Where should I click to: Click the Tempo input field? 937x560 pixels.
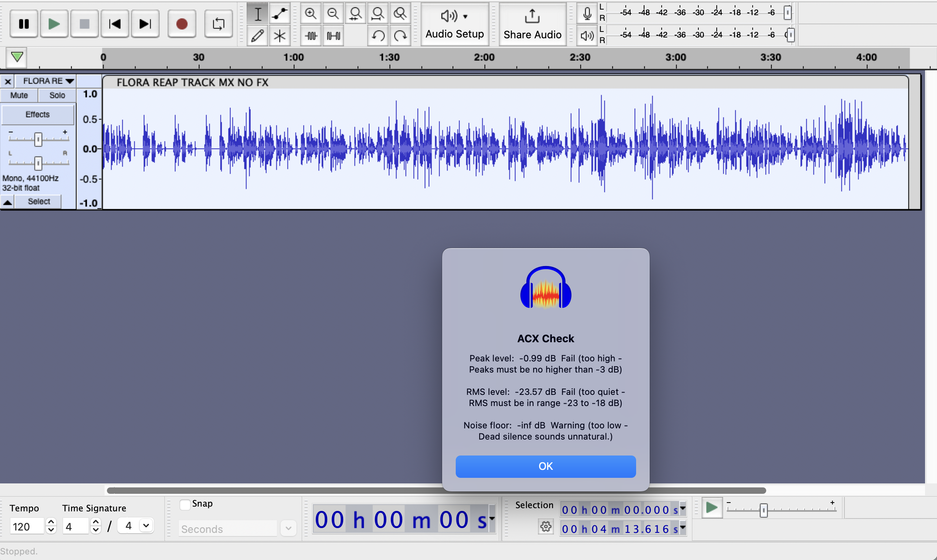tap(26, 526)
